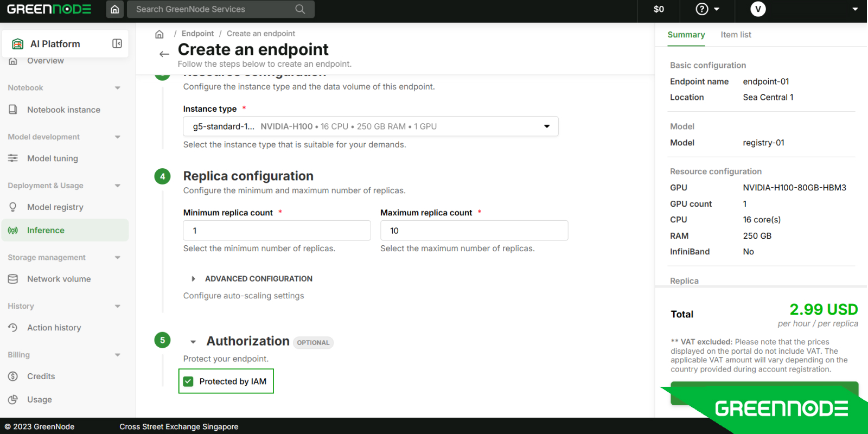Click the AI Platform title in sidebar
This screenshot has height=434, width=868.
[55, 44]
